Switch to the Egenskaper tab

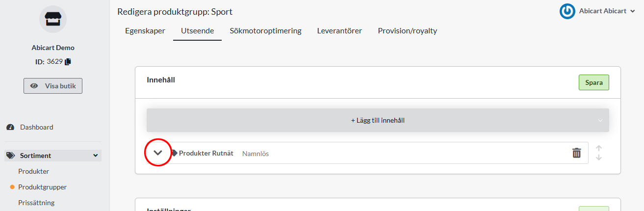145,31
